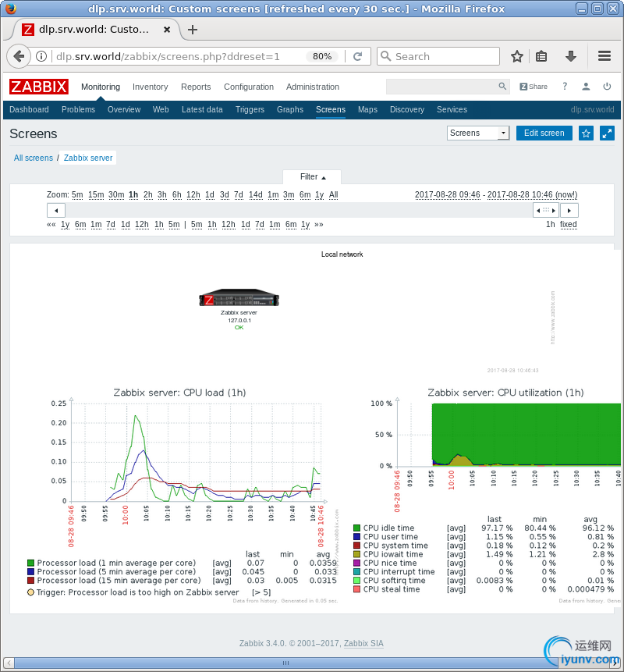Open Triggers submenu
Viewport: 624px width, 672px height.
tap(250, 109)
